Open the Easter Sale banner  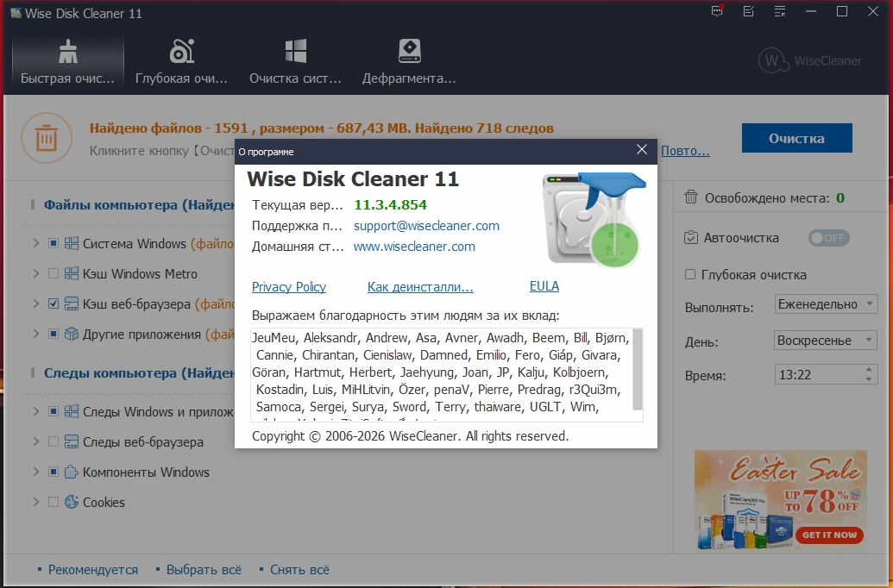point(780,501)
